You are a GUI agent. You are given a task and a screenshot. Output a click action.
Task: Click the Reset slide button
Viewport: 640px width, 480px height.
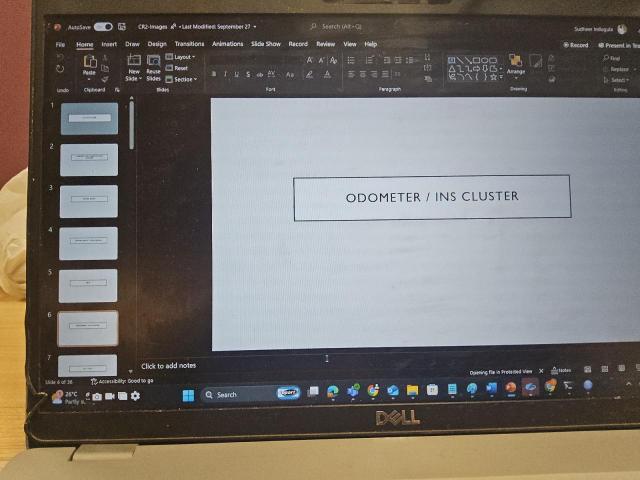177,68
